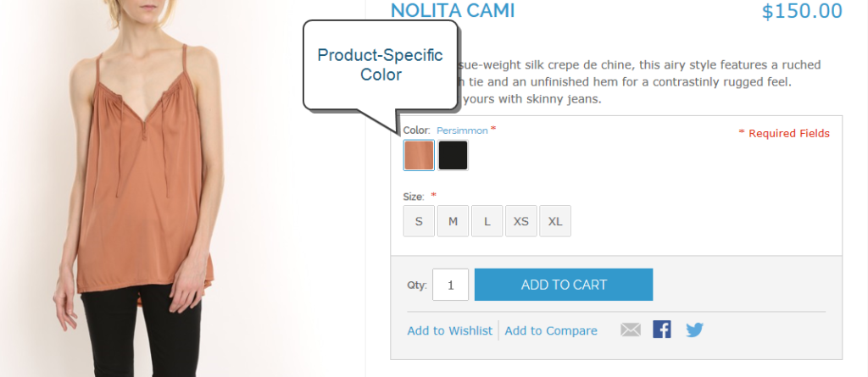Screen dimensions: 868x377
Task: Click the Persimmon color name label
Action: click(462, 130)
